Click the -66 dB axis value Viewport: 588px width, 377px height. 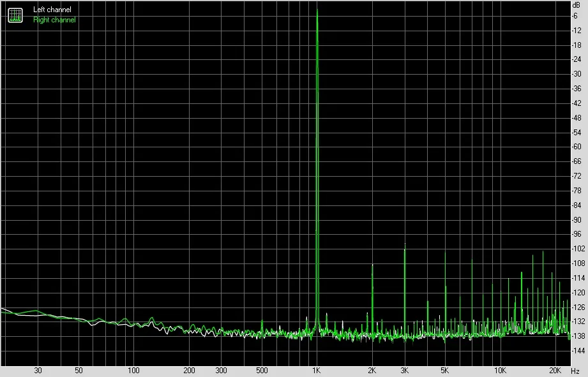pyautogui.click(x=577, y=161)
